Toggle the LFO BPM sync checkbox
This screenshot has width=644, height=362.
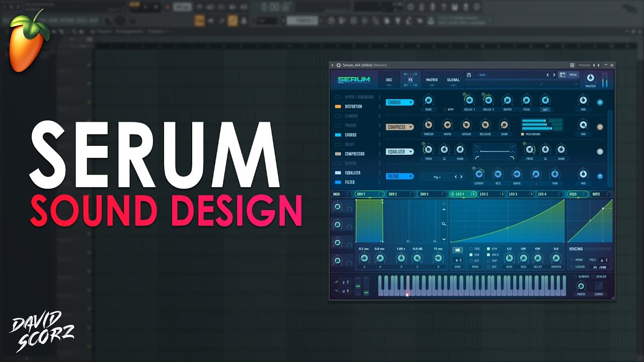pyautogui.click(x=488, y=249)
